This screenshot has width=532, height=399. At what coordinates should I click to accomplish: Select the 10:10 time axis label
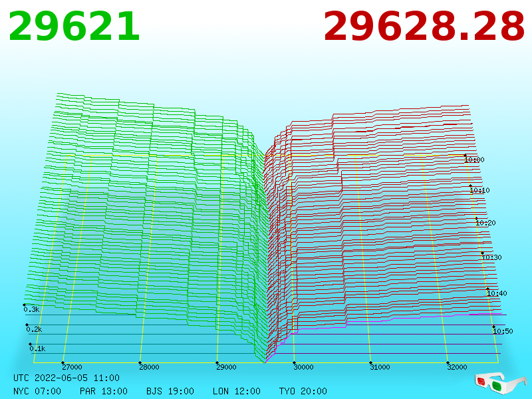(x=479, y=190)
